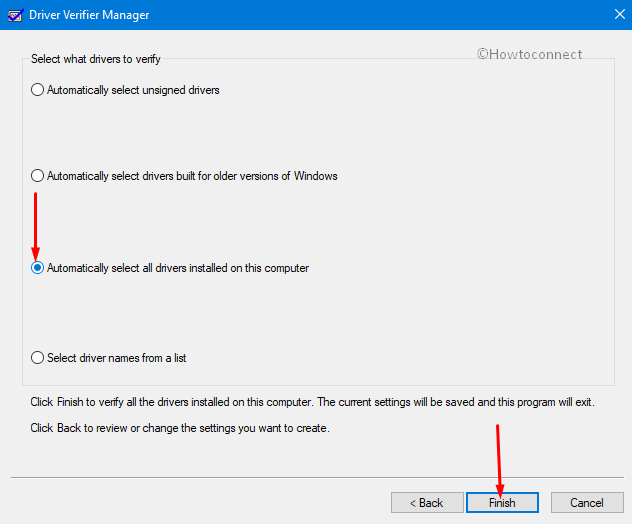
Task: Click the Driver Verifier Manager title bar icon
Action: [x=15, y=15]
